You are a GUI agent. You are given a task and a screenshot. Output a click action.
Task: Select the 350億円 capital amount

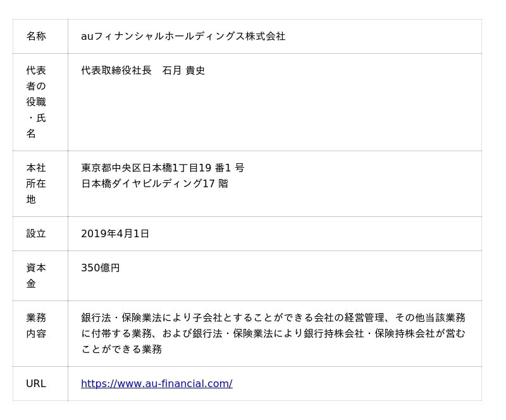pyautogui.click(x=101, y=268)
